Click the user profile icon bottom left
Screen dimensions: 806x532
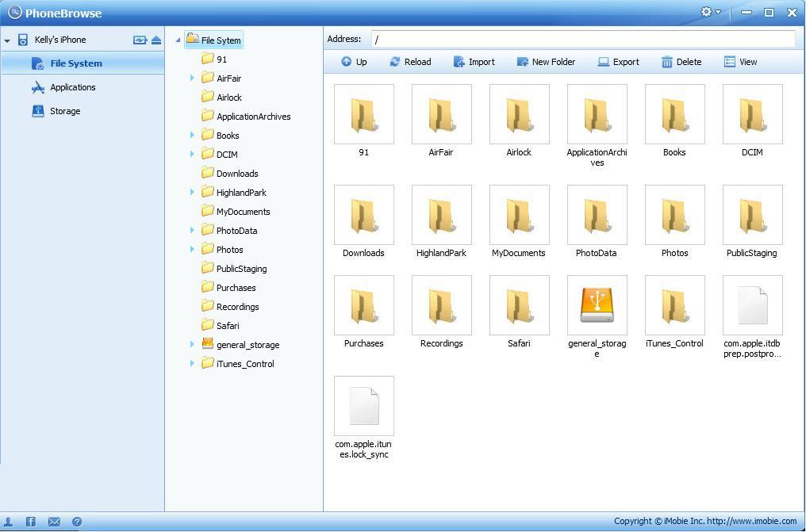point(8,522)
